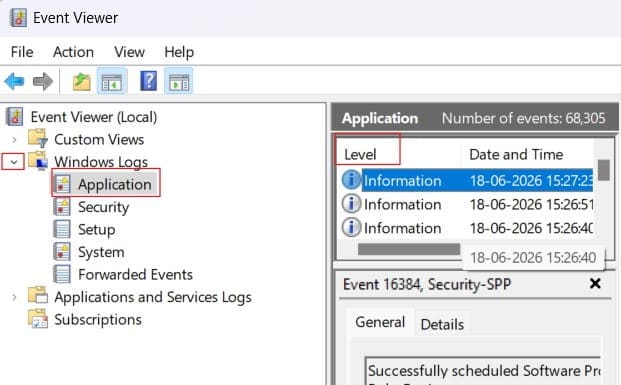Click the event description text box
Screen dimensions: 621x385
tap(483, 371)
